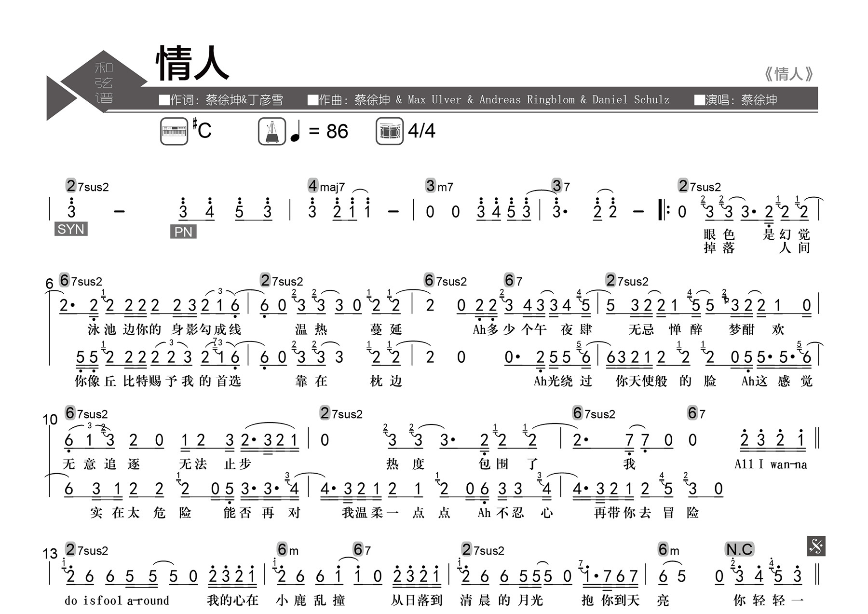Image resolution: width=868 pixels, height=614 pixels.
Task: Click the lyric 掉落 in the second verse line
Action: [719, 248]
